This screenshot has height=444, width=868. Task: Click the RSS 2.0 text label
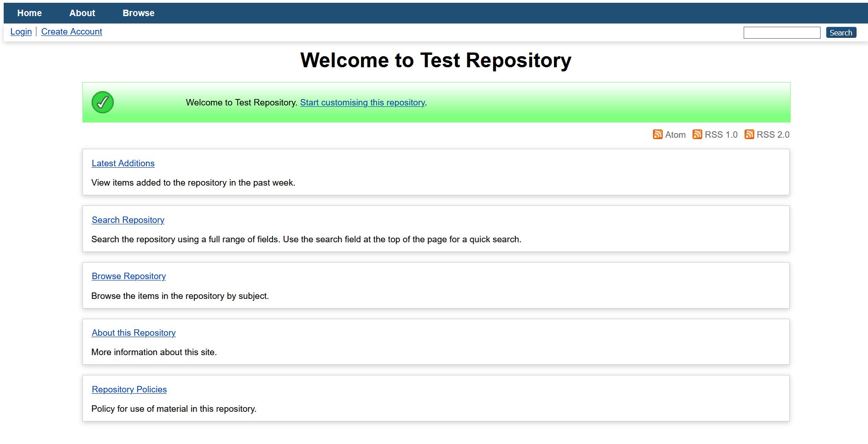tap(773, 134)
